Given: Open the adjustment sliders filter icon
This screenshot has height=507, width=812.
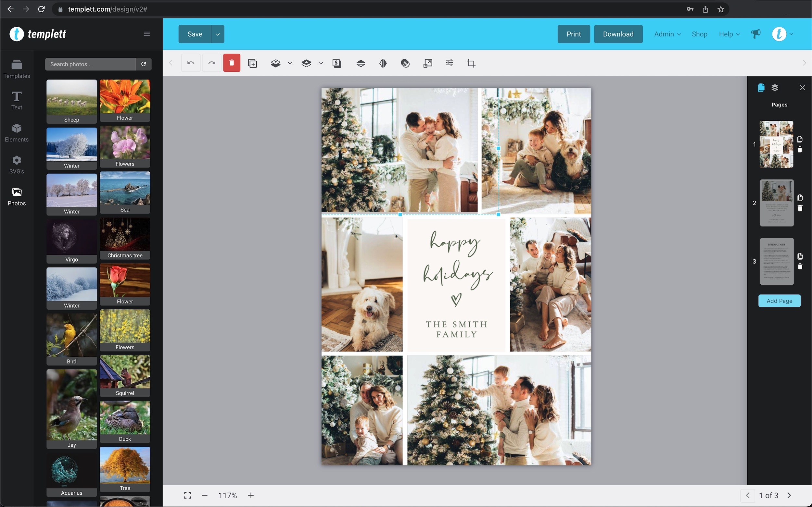Looking at the screenshot, I should (x=449, y=63).
